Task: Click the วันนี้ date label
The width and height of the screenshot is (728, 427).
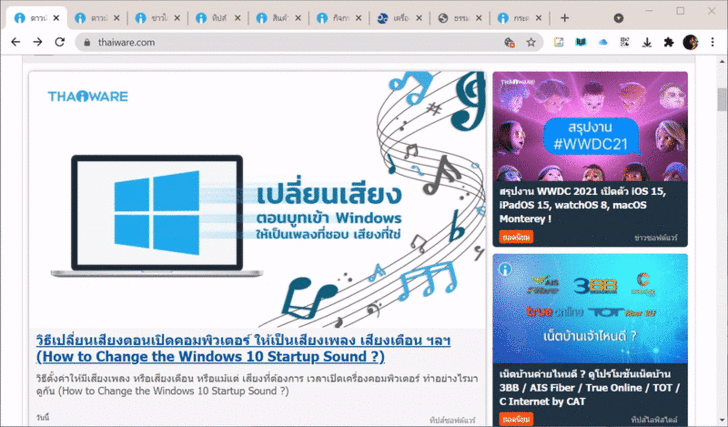Action: 42,418
